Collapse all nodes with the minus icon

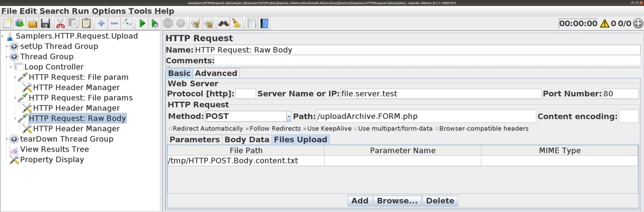114,23
